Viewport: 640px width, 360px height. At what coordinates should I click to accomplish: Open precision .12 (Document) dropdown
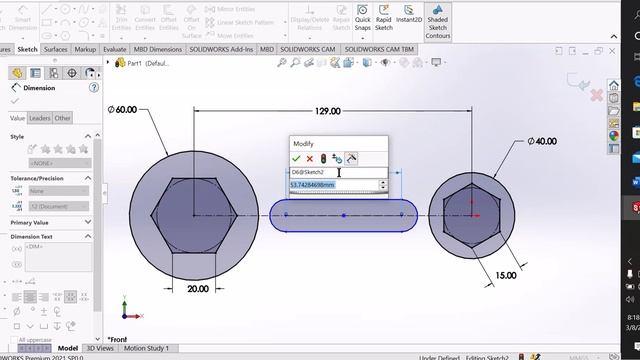59,206
